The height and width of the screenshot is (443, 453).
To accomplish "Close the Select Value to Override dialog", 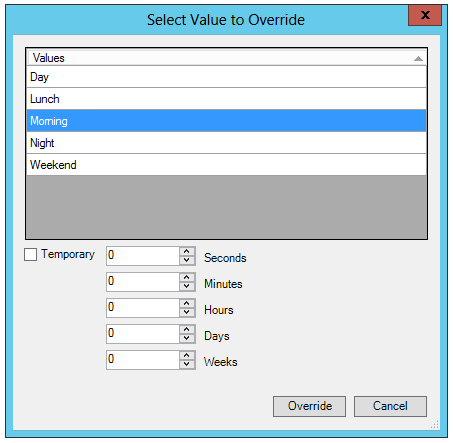I will (425, 15).
